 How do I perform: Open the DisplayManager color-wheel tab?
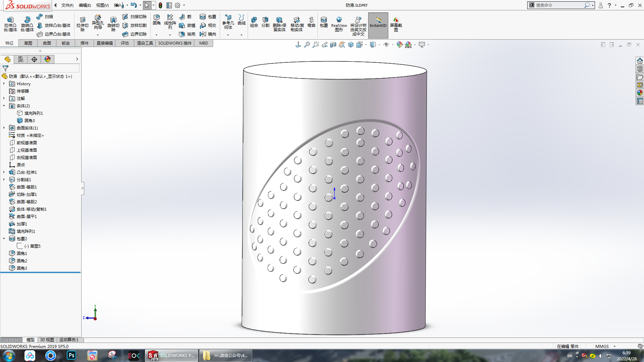click(48, 59)
